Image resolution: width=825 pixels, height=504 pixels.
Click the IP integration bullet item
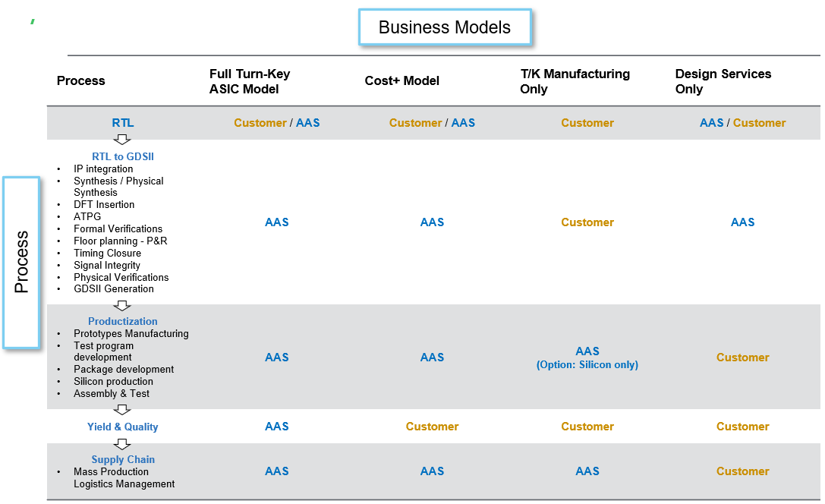(103, 169)
